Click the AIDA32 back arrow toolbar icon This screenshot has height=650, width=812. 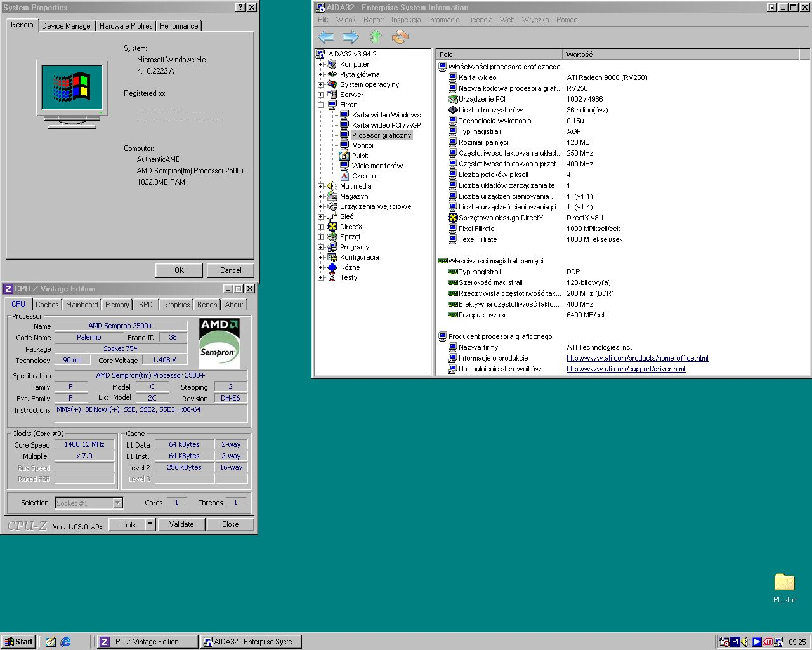click(326, 37)
